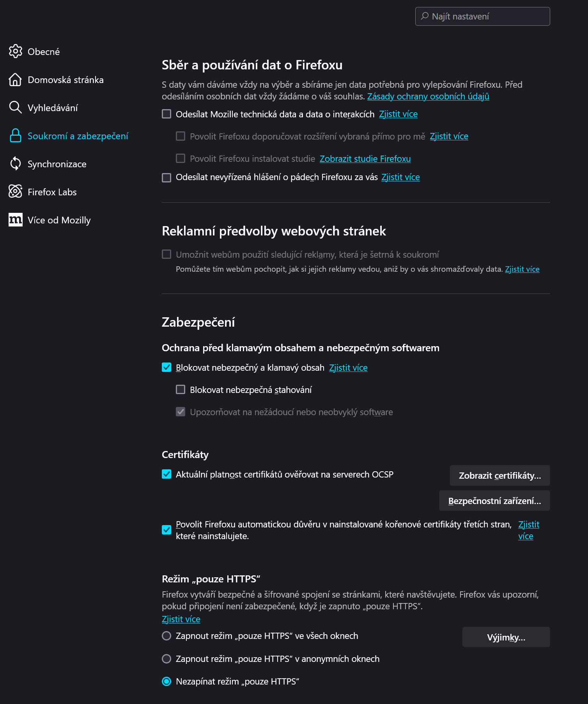Click the Soukromí a zabezpečení lock icon

click(16, 136)
